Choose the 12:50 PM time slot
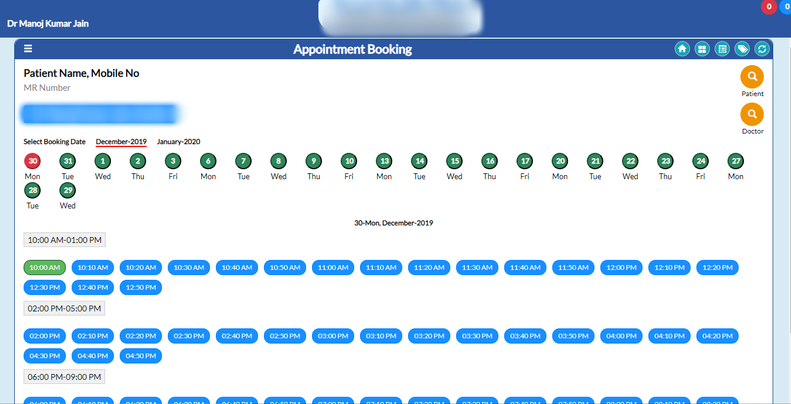The image size is (791, 404). pyautogui.click(x=140, y=287)
